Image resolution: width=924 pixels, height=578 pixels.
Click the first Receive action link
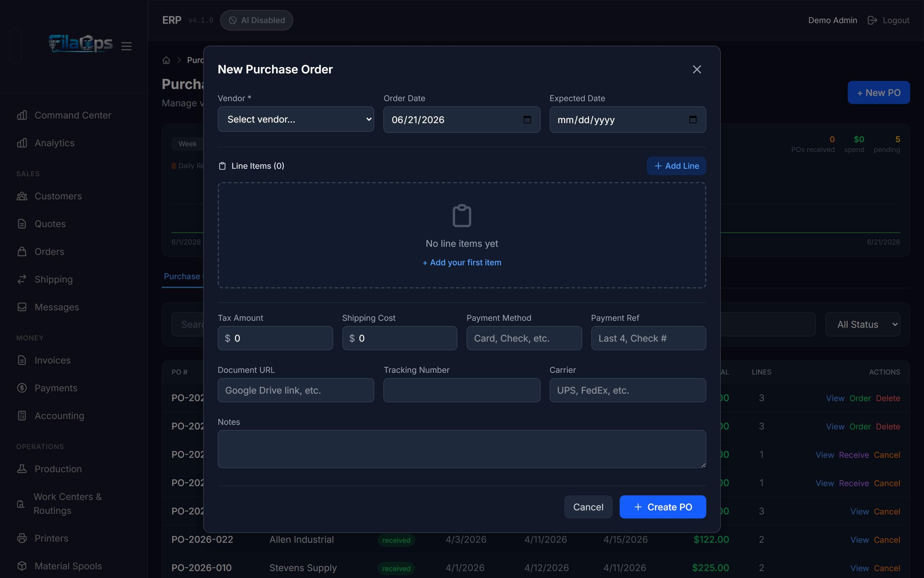(854, 455)
